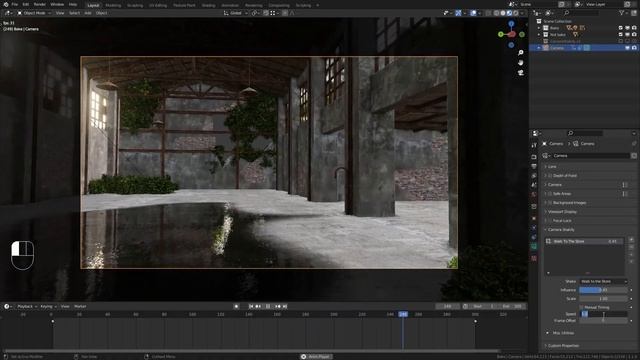Toggle render visibility of second outliner collection
The image size is (640, 360).
click(634, 35)
